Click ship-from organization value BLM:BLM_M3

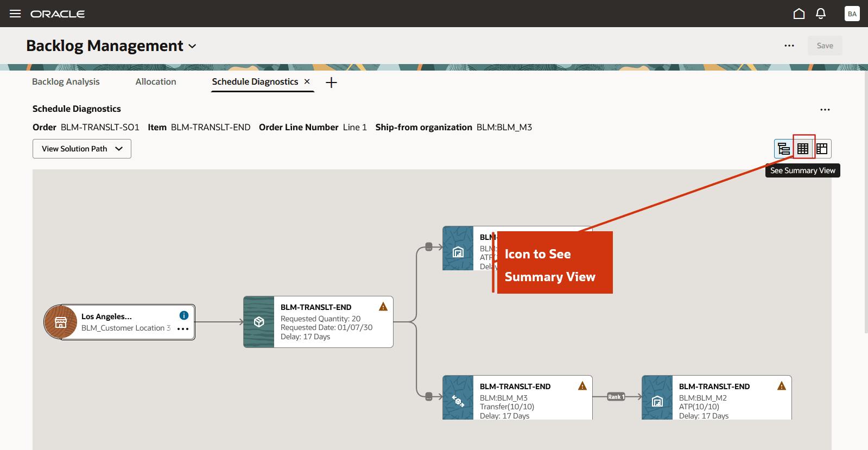pos(504,127)
